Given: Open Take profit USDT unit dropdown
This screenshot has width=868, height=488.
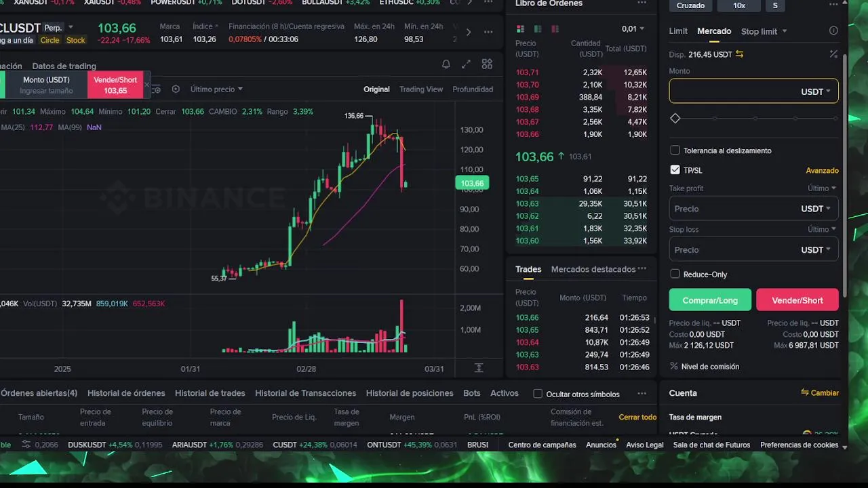Looking at the screenshot, I should [816, 209].
